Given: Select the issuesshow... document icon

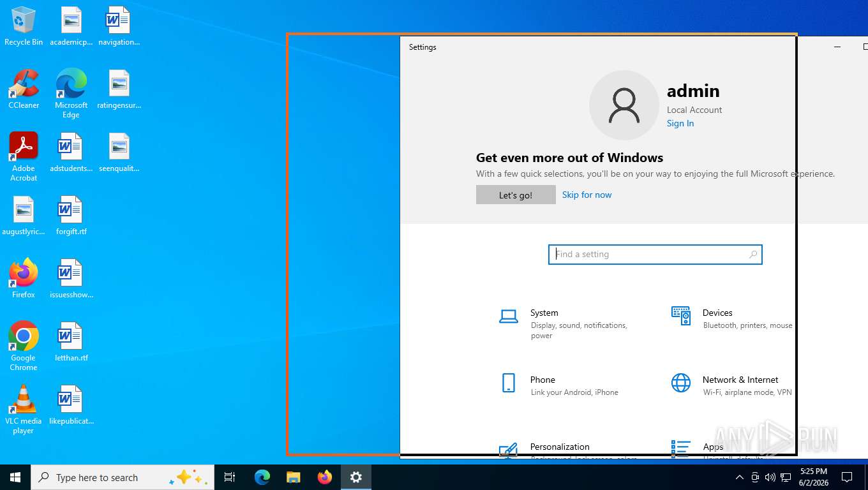Looking at the screenshot, I should [71, 279].
